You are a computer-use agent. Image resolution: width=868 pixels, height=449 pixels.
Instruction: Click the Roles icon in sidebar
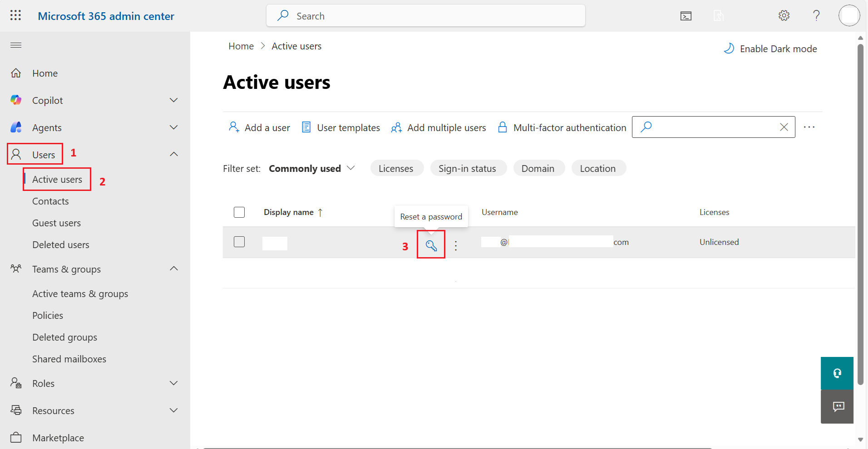pyautogui.click(x=16, y=383)
